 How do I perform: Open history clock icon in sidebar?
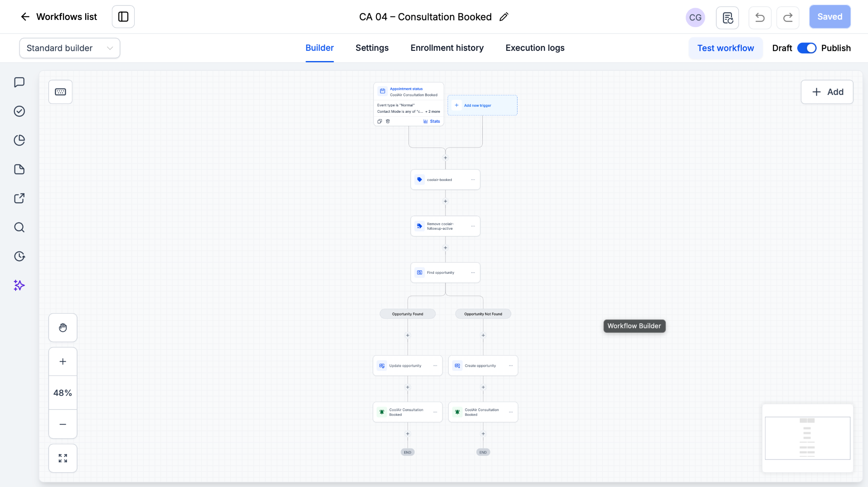(19, 256)
